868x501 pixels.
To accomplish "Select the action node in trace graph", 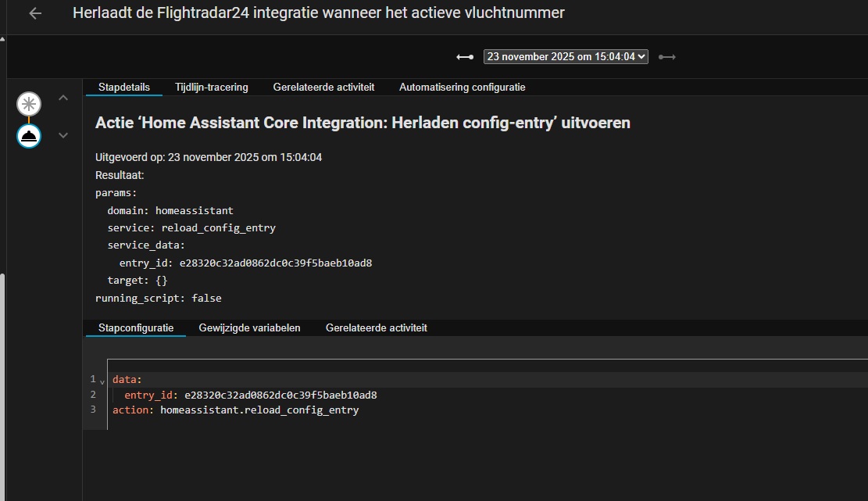I will coord(29,135).
